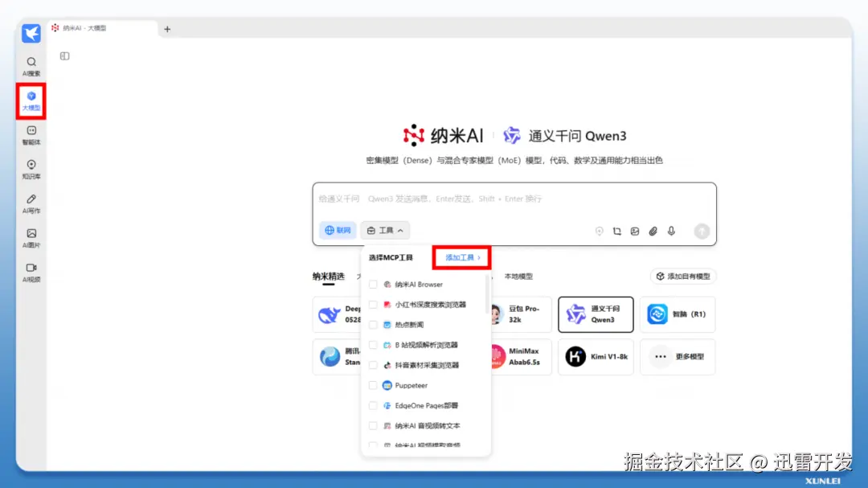
Task: Open 智能体 in the left sidebar
Action: (31, 135)
